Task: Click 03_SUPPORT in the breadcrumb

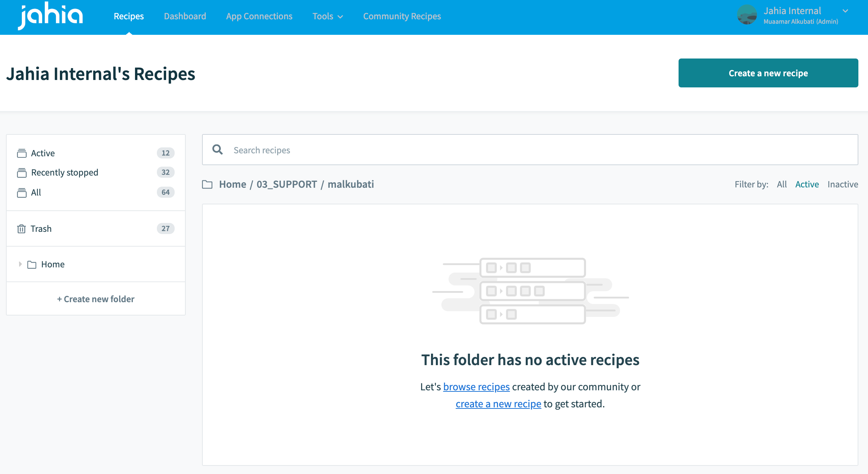Action: click(287, 184)
